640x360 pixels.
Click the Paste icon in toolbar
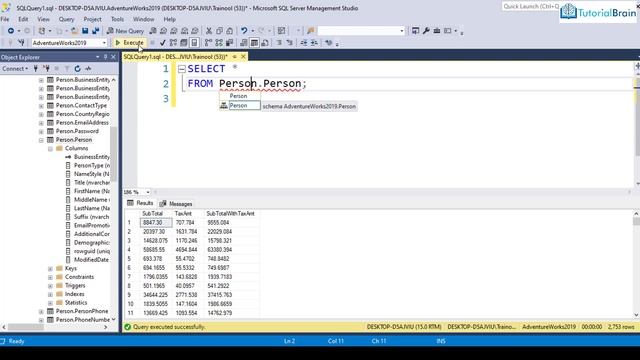click(230, 31)
